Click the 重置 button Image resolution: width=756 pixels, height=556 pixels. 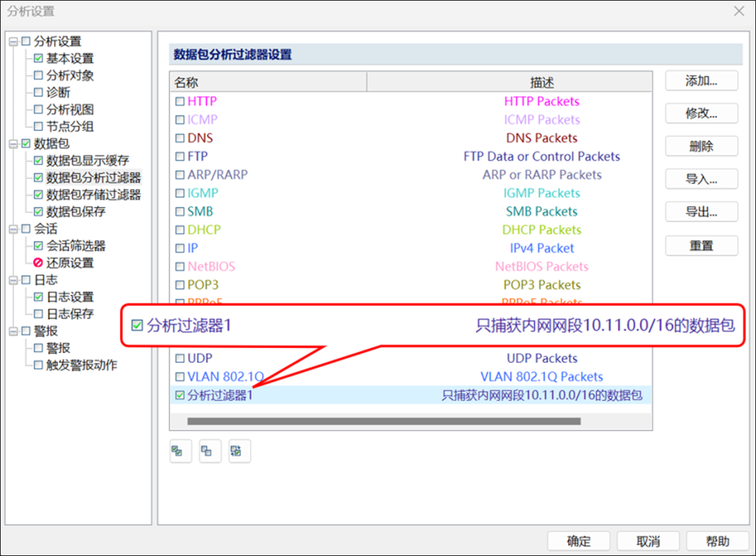[x=701, y=246]
